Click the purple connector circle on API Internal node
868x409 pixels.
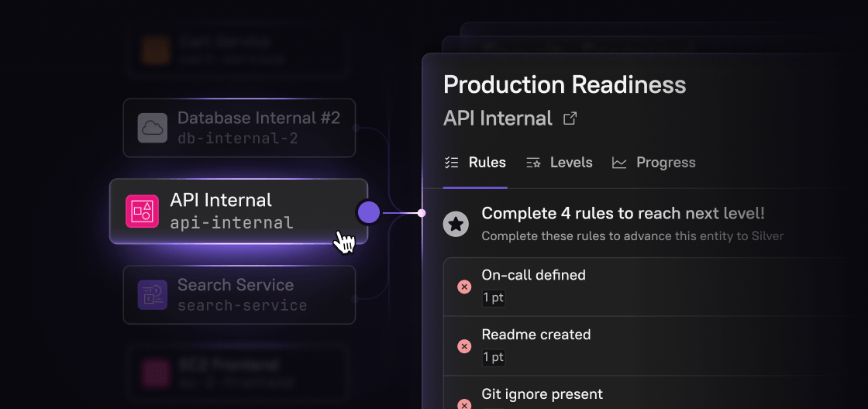tap(369, 212)
